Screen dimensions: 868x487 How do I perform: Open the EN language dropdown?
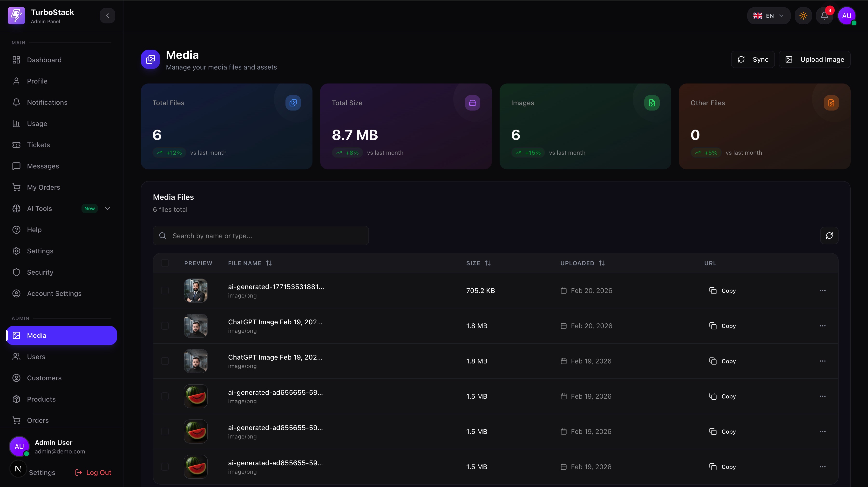769,15
